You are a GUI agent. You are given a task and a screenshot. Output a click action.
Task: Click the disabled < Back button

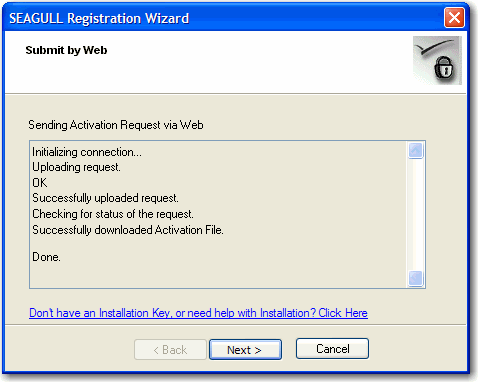point(170,349)
